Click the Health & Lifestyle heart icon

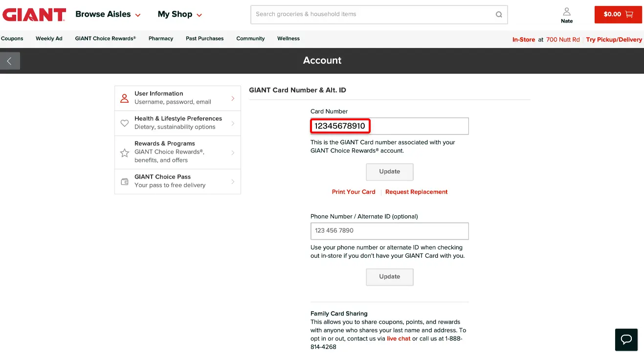(125, 123)
